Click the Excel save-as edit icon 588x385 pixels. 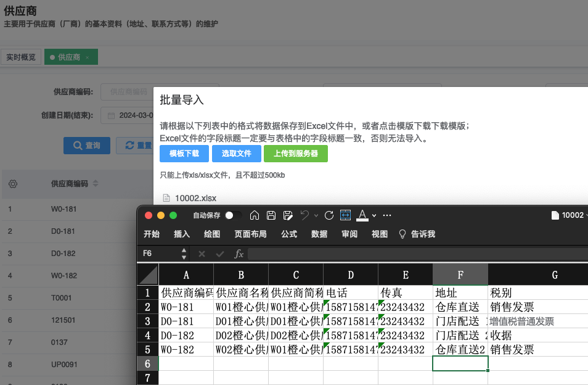[288, 215]
